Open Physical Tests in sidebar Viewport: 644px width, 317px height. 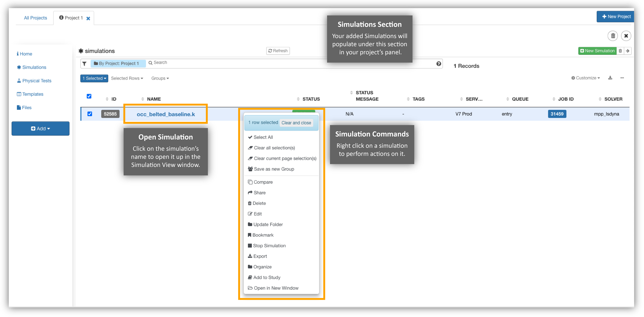tap(34, 81)
